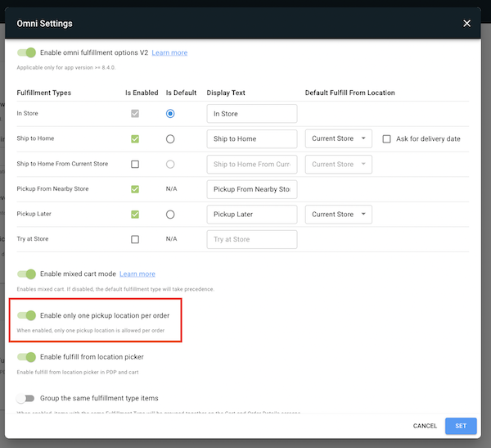Edit the Pickup Later display text field
Viewport: 491px width, 448px height.
pyautogui.click(x=252, y=215)
